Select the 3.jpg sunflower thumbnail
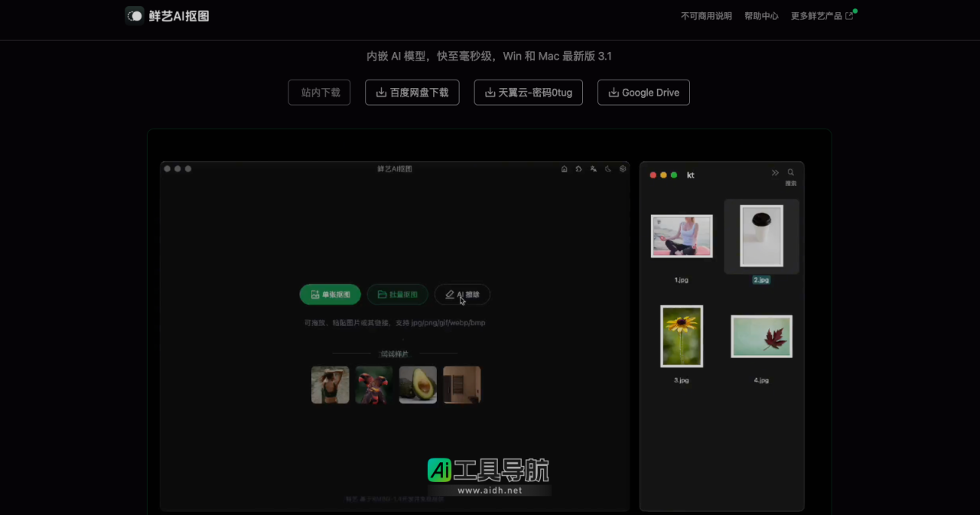980x515 pixels. pos(681,336)
